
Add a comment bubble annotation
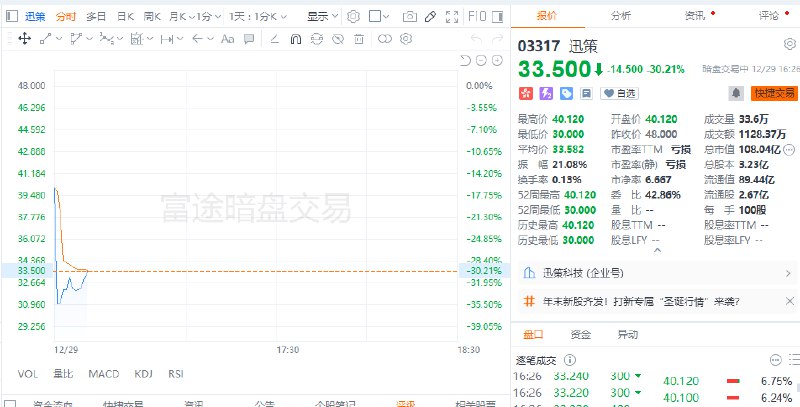click(x=248, y=39)
